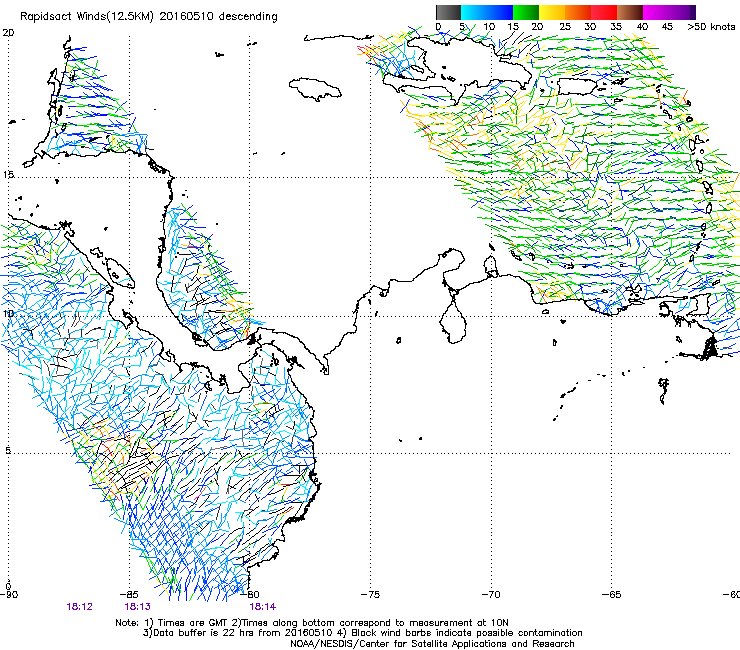This screenshot has height=650, width=740.
Task: Click the cyan 5-10 knots color segment
Action: coord(474,12)
